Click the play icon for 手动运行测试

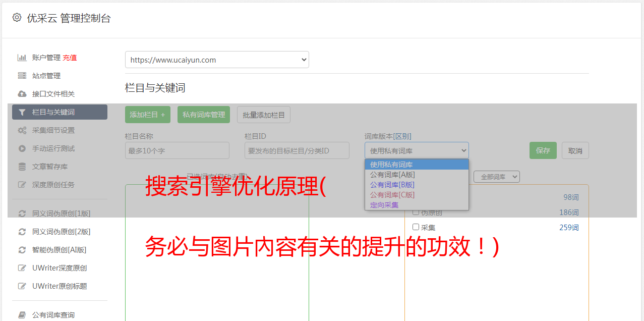22,148
